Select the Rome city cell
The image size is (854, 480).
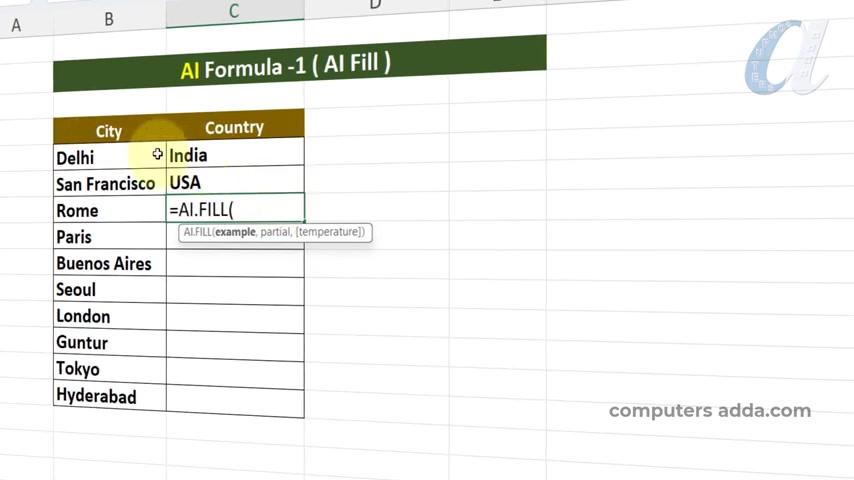point(109,210)
